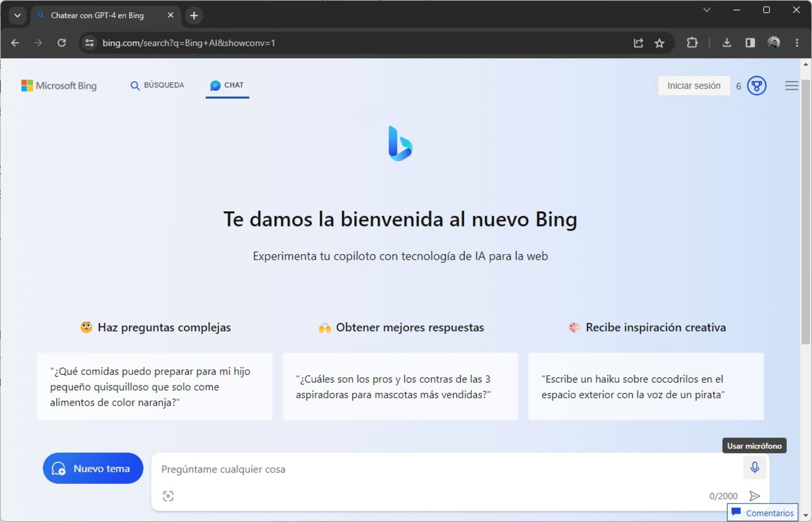Viewport: 812px width, 522px height.
Task: Click the scrollbar down arrow
Action: (x=806, y=516)
